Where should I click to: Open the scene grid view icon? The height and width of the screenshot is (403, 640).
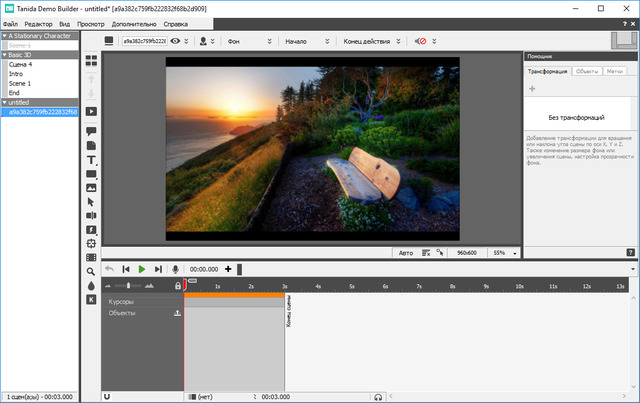tap(91, 60)
